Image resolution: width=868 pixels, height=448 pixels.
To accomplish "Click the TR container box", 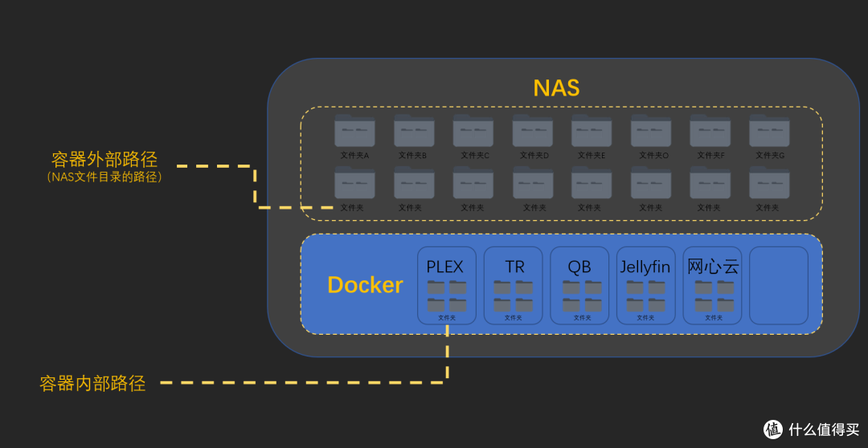I will pyautogui.click(x=514, y=285).
